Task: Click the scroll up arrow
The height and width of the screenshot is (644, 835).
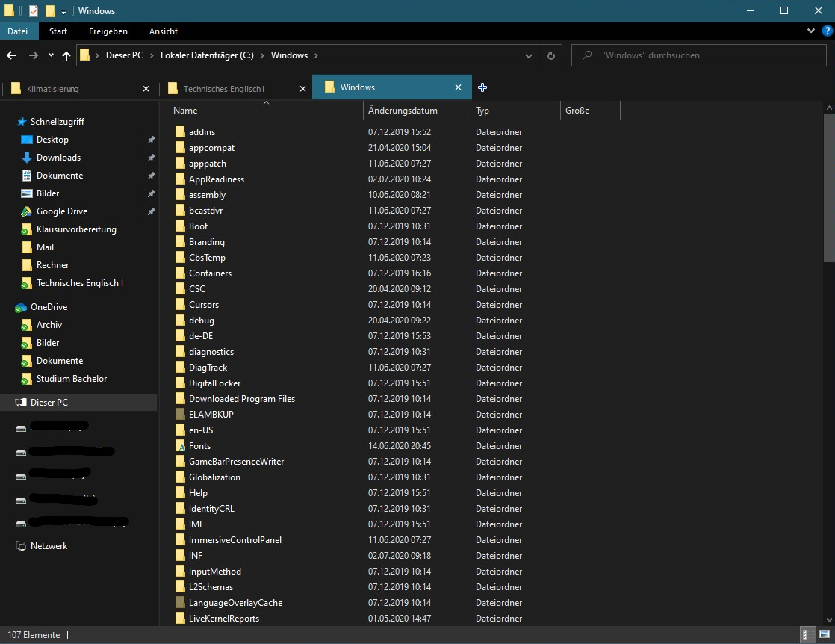Action: pyautogui.click(x=829, y=108)
